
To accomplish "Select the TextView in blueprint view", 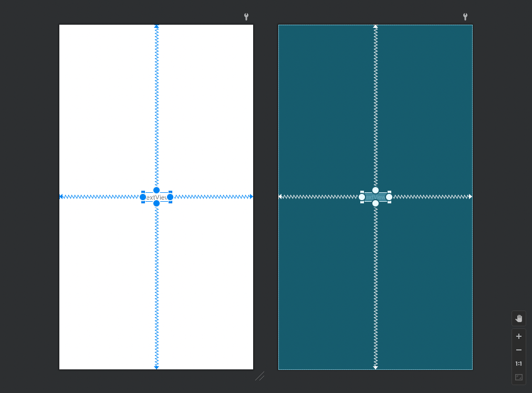I will tap(375, 197).
